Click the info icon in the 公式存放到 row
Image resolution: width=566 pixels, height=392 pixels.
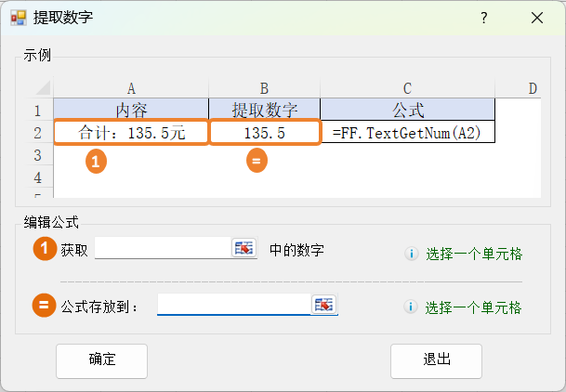(x=411, y=307)
